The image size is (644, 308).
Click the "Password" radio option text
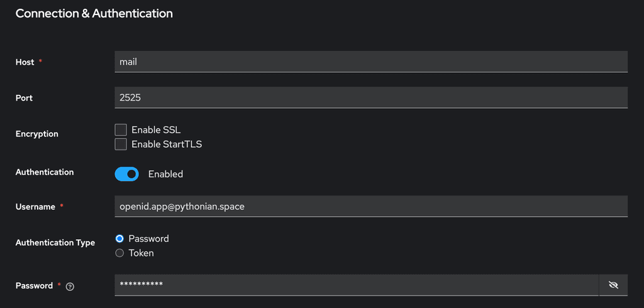pyautogui.click(x=148, y=239)
